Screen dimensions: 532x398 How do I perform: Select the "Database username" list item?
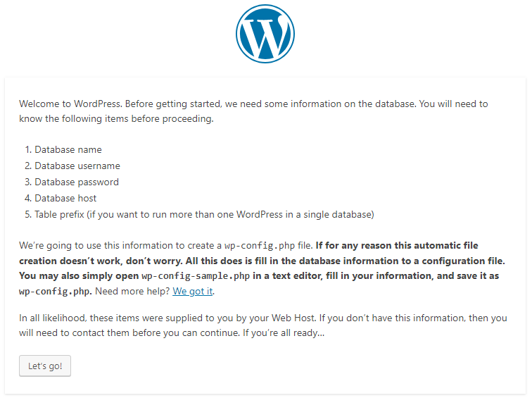coord(77,166)
